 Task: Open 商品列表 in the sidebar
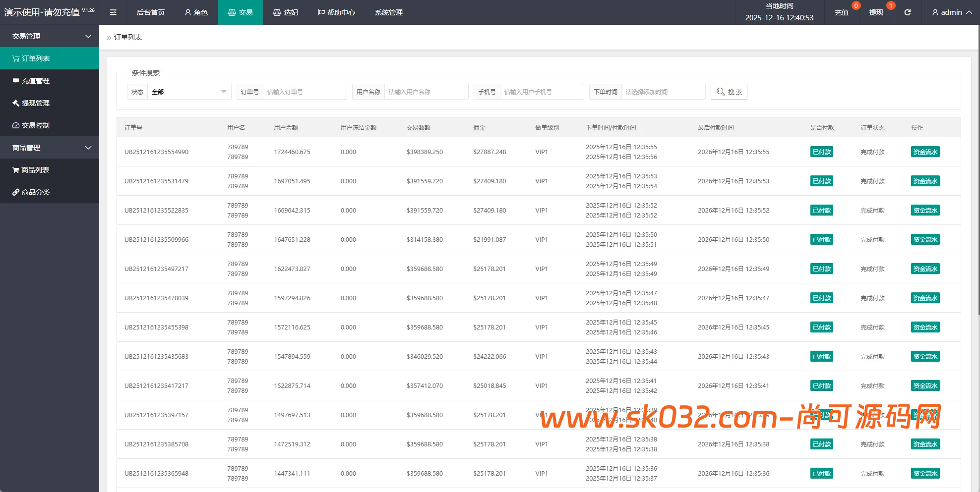point(35,170)
